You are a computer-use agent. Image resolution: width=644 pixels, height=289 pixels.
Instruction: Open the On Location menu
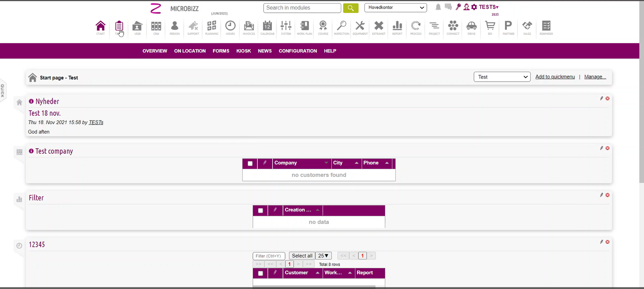tap(190, 51)
